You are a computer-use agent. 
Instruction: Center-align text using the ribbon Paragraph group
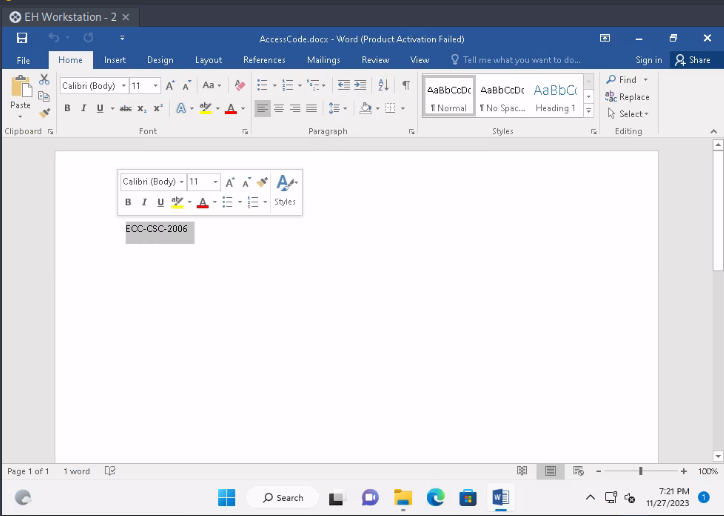(x=279, y=108)
